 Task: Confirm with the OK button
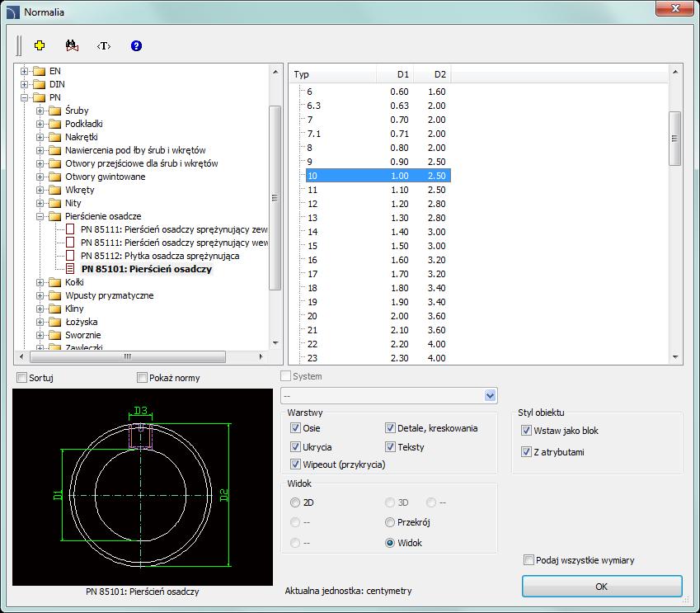point(602,587)
